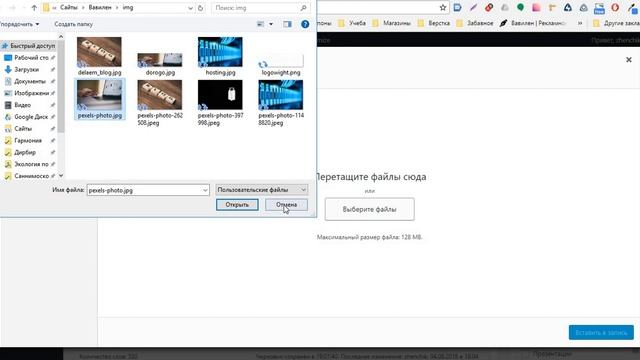Open the Organize dropdown menu
The width and height of the screenshot is (640, 360).
pyautogui.click(x=19, y=24)
